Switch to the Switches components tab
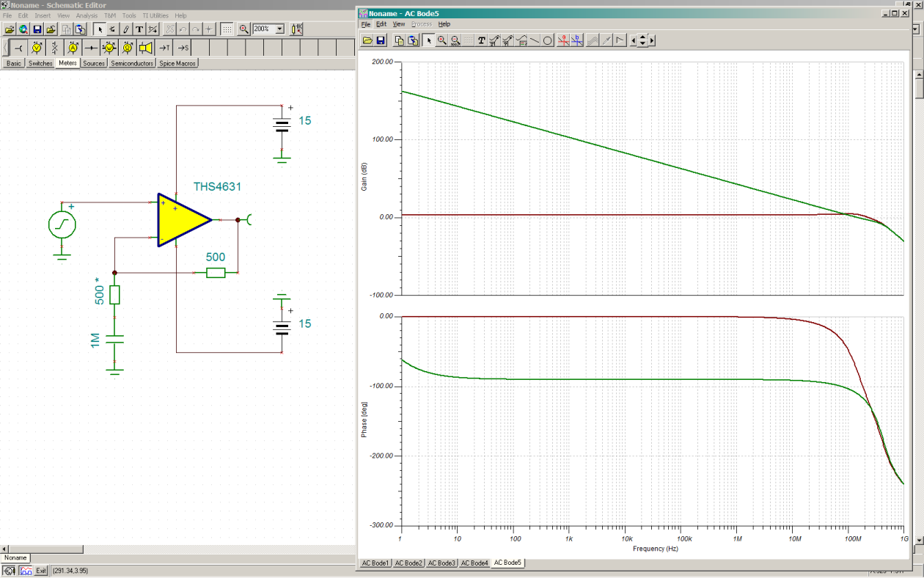 pos(40,64)
